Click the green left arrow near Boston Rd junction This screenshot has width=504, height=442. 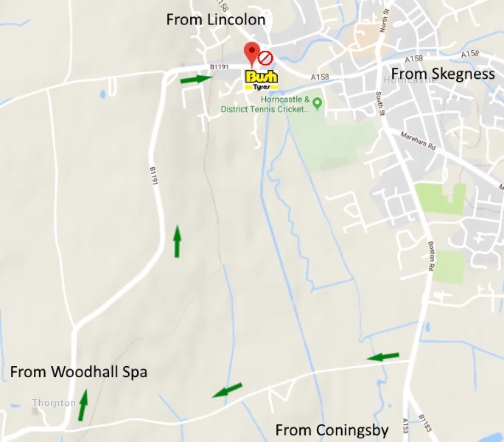tap(383, 357)
